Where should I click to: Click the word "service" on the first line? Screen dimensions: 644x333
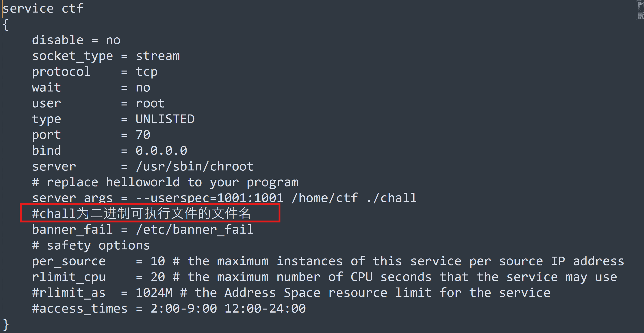point(28,9)
